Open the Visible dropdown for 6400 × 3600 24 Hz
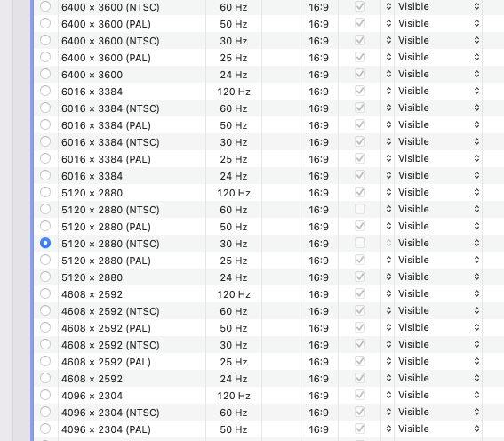 pyautogui.click(x=438, y=75)
